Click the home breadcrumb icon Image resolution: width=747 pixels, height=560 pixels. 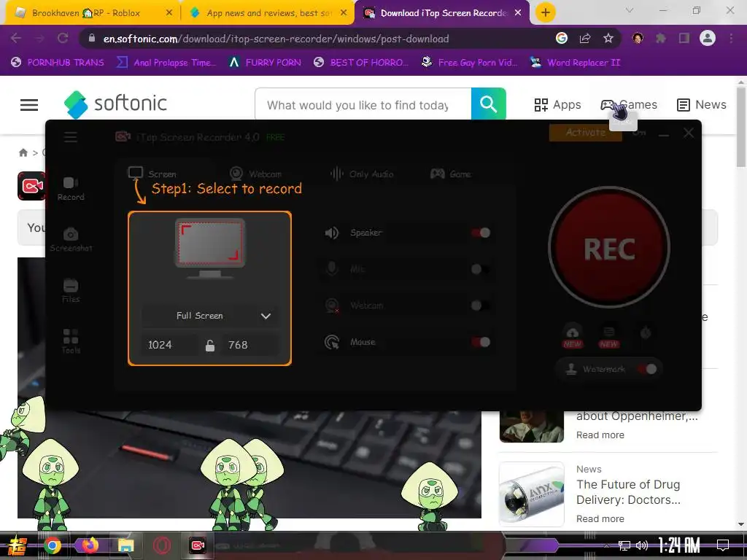[23, 152]
